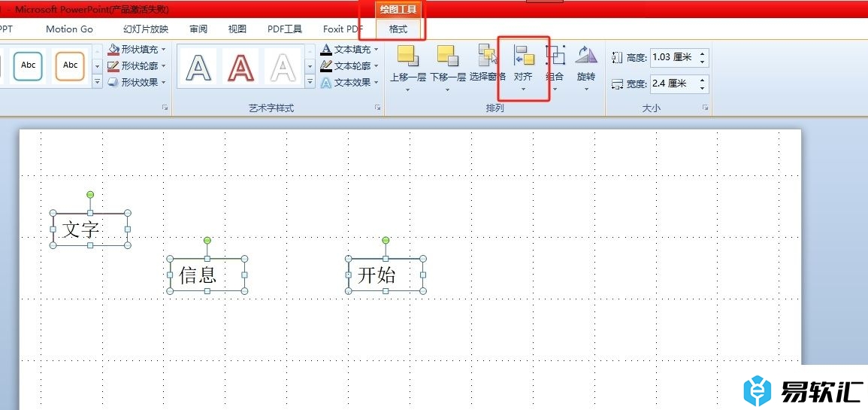The image size is (868, 410).
Task: Click the rotation handle of the 开始 box
Action: pyautogui.click(x=386, y=241)
